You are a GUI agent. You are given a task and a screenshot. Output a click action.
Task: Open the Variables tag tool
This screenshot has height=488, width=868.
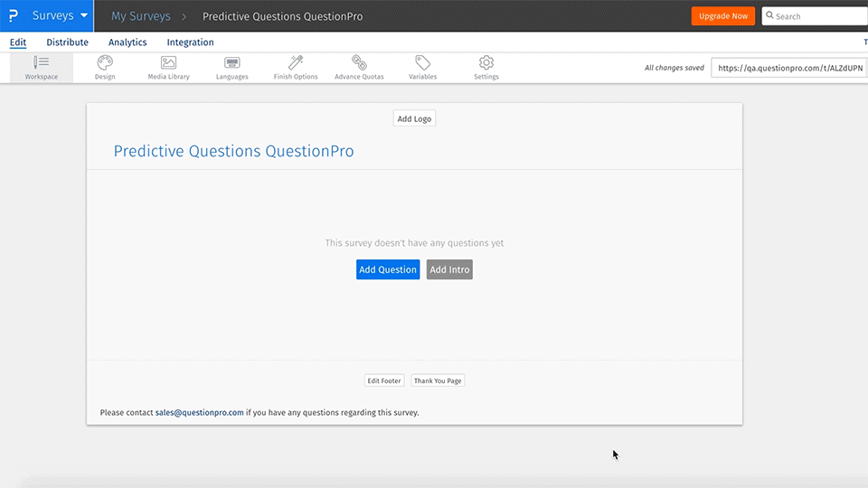point(422,68)
